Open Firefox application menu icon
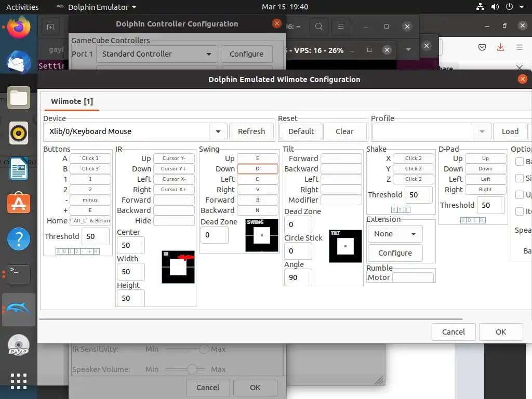 point(520,47)
